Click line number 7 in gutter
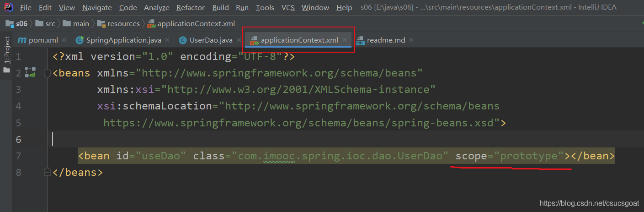 point(18,156)
